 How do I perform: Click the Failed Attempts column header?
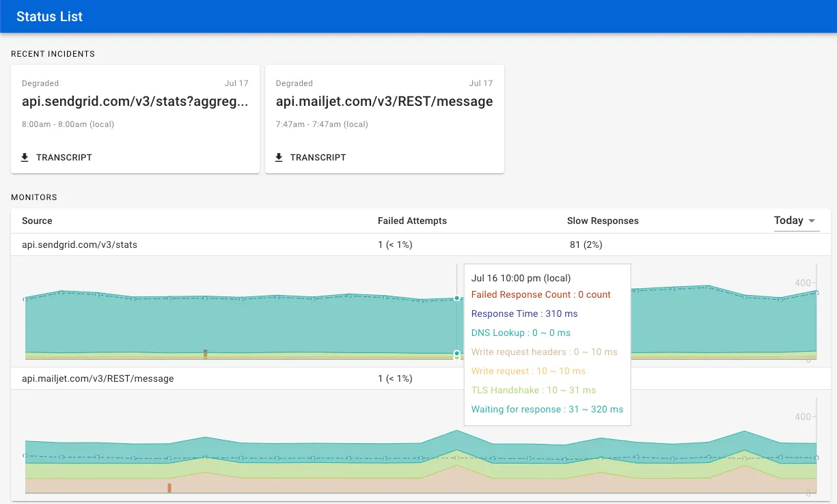click(412, 221)
